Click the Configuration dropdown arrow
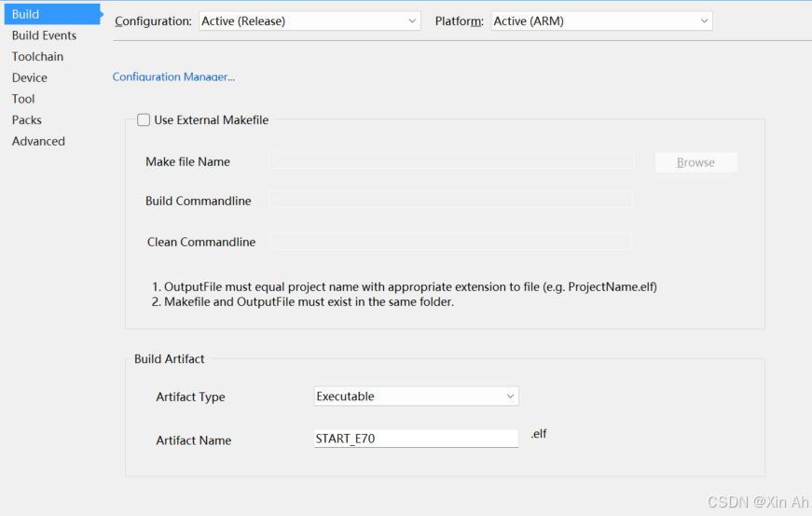Viewport: 812px width, 516px height. [x=413, y=21]
